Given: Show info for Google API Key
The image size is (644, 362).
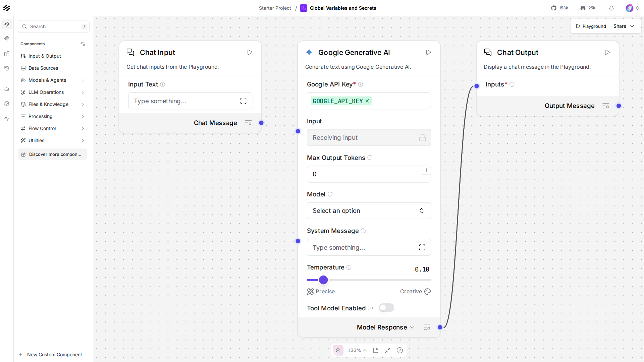Looking at the screenshot, I should 361,84.
